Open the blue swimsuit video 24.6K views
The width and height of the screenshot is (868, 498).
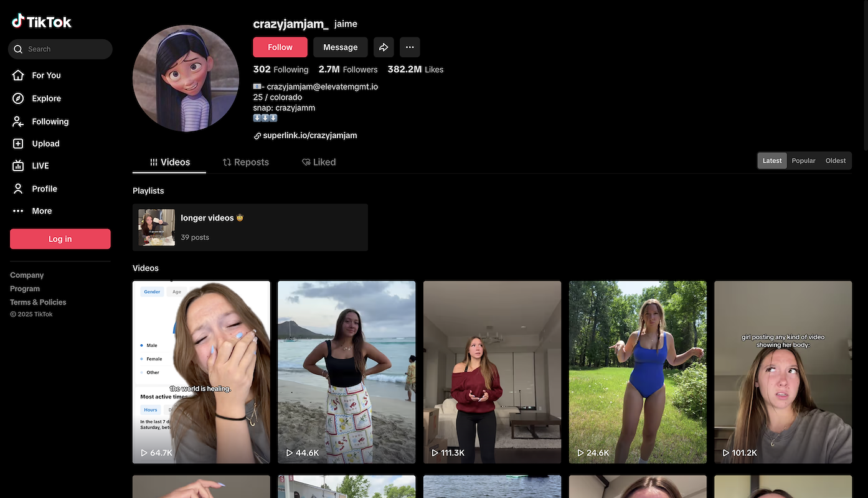pyautogui.click(x=638, y=372)
